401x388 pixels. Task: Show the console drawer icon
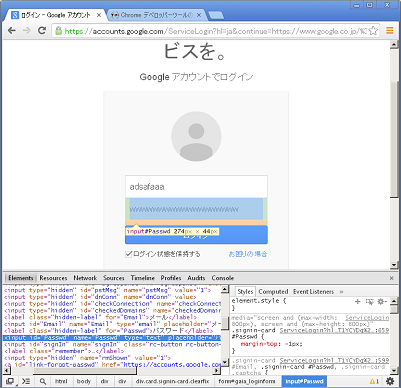pos(26,381)
